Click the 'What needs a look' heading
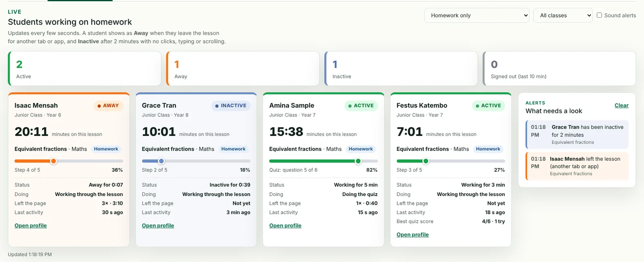The image size is (644, 262). pos(554,111)
